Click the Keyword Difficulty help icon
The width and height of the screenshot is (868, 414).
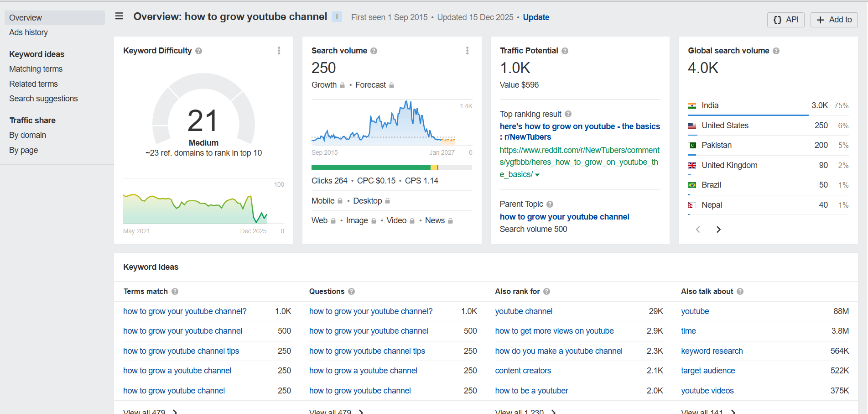coord(198,51)
